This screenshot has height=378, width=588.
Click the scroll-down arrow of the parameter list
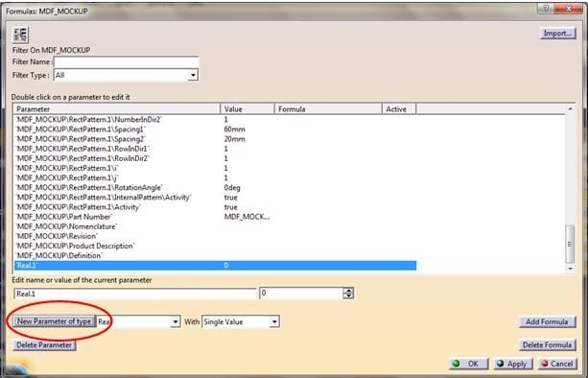click(x=570, y=269)
